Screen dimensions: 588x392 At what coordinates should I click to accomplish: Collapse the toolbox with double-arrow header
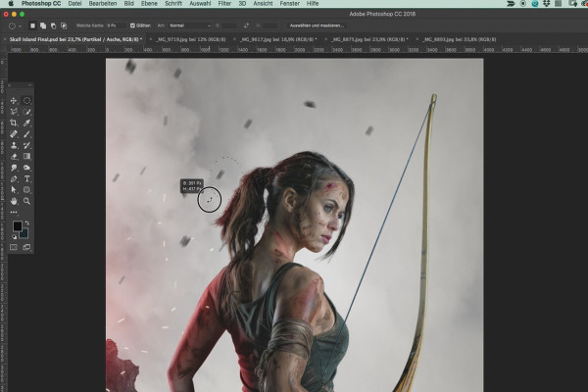pyautogui.click(x=29, y=85)
